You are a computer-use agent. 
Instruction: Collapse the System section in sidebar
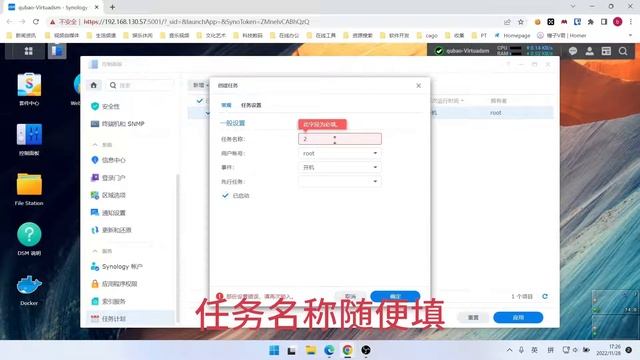95,144
